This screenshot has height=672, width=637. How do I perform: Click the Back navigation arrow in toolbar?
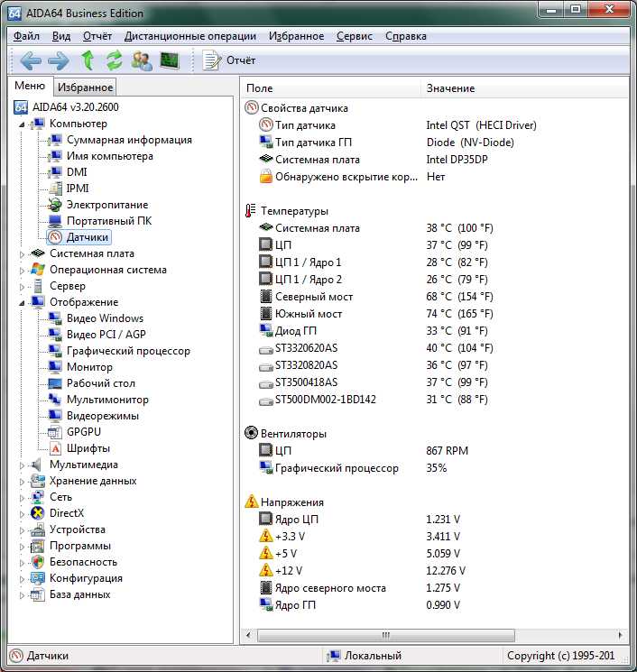pos(31,60)
